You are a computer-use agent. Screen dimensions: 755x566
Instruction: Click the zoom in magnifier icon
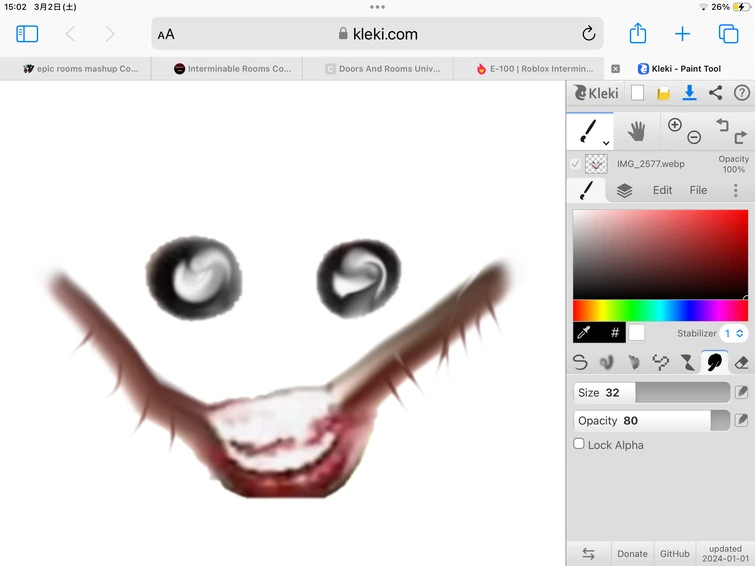click(675, 125)
